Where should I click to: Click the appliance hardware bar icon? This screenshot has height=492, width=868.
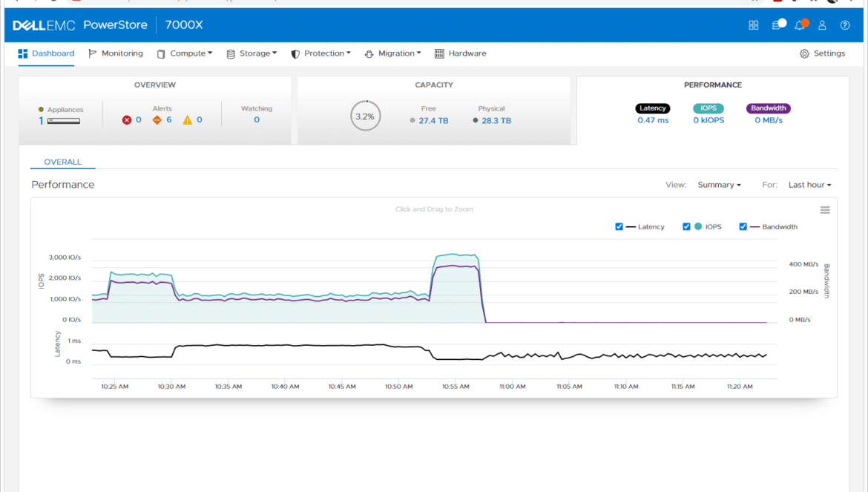[x=64, y=121]
